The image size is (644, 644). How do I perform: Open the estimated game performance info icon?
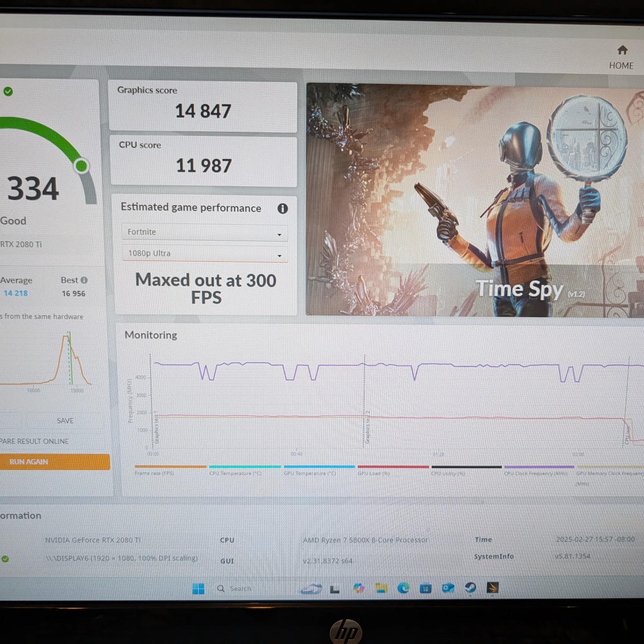point(283,209)
